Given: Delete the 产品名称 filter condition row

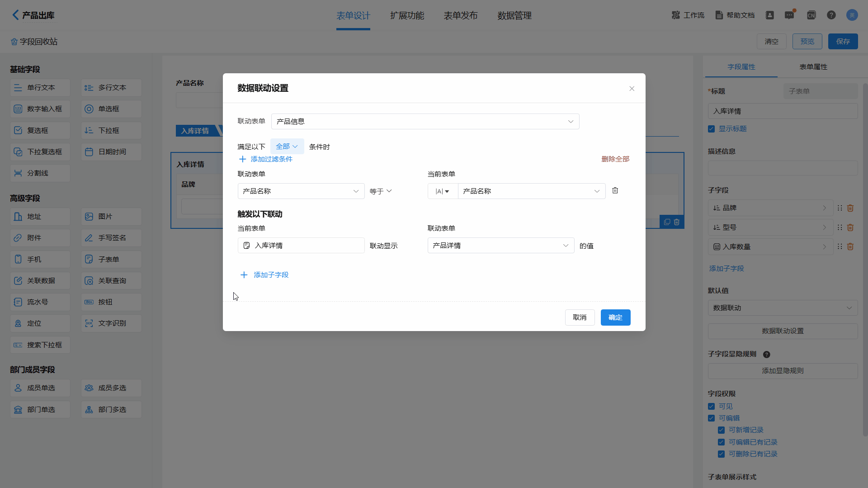Looking at the screenshot, I should 615,190.
